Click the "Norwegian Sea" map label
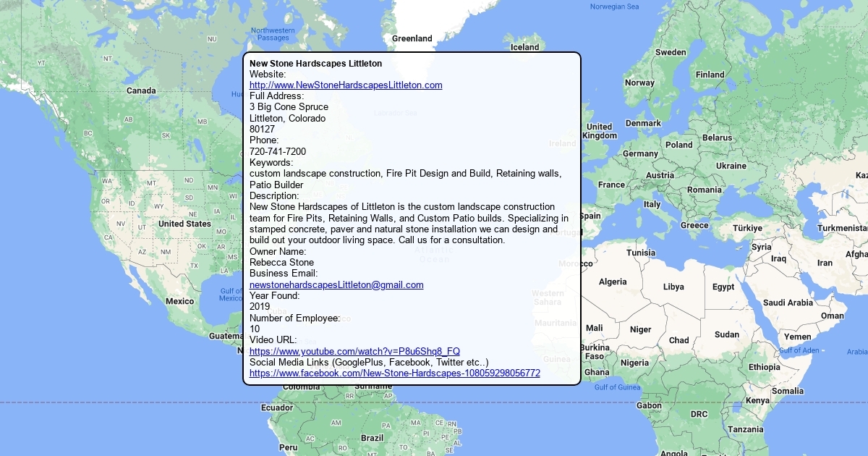The height and width of the screenshot is (456, 868). tap(614, 7)
